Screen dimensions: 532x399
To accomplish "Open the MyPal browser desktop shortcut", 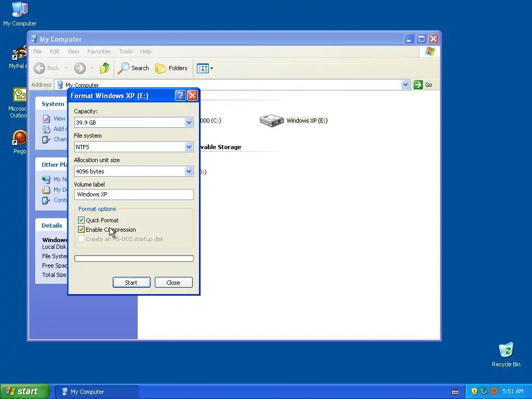I will [19, 57].
